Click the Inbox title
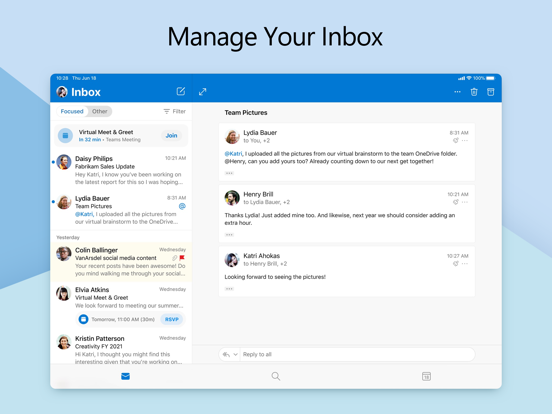The height and width of the screenshot is (414, 552). point(86,92)
